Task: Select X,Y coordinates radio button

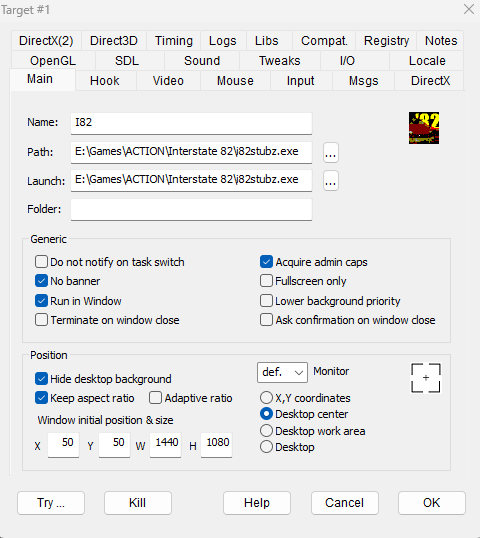Action: pos(266,398)
